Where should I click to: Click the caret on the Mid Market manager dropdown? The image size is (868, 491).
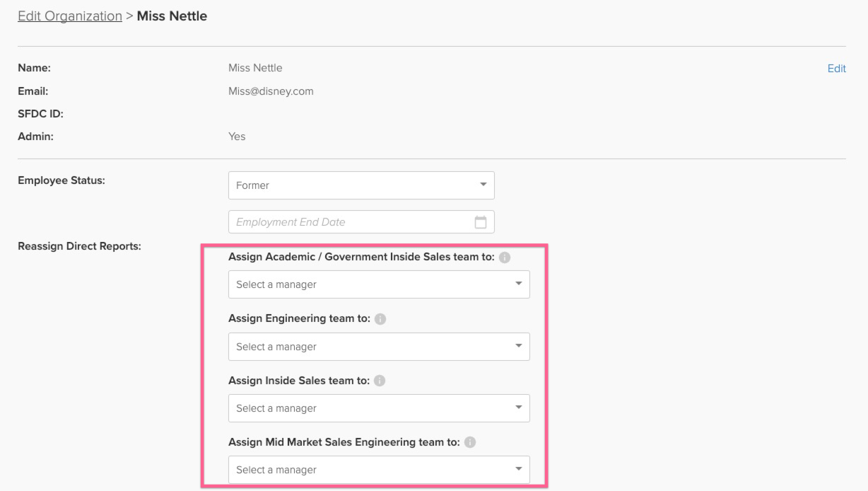click(520, 470)
